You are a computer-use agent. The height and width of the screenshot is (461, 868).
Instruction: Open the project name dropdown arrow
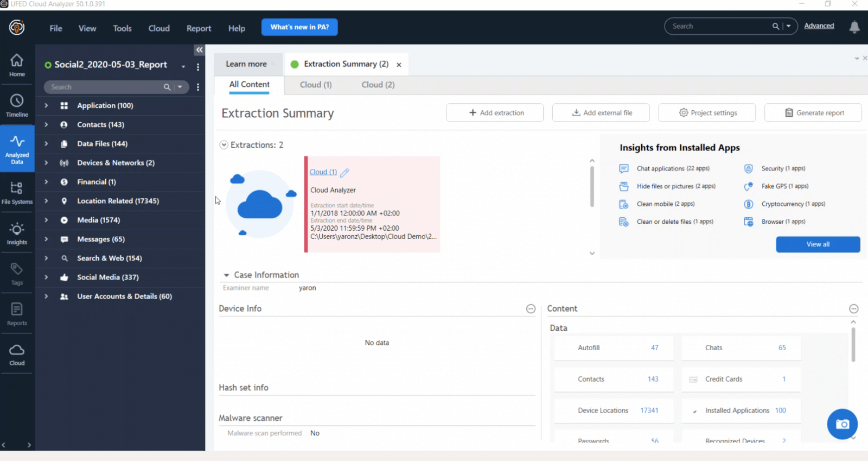[183, 66]
